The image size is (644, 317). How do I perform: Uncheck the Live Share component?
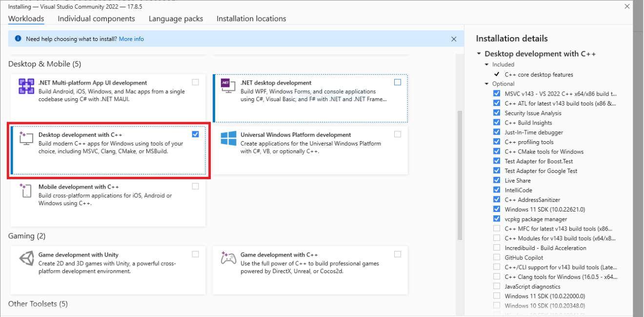tap(497, 180)
